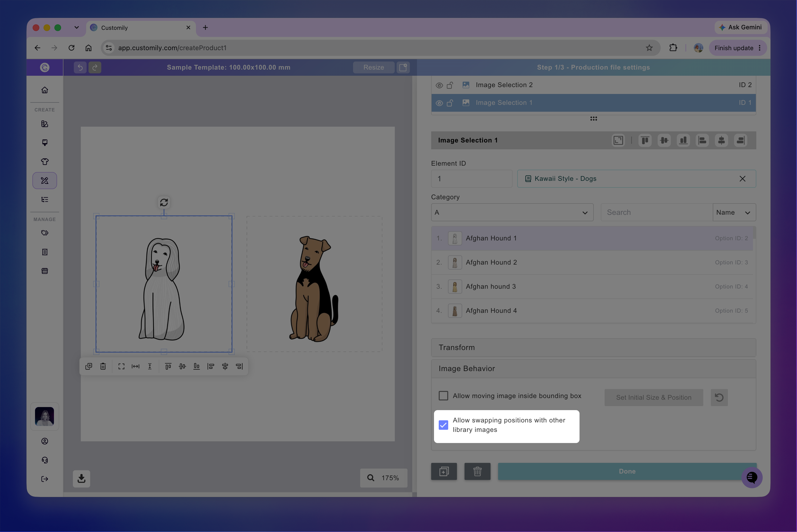797x532 pixels.
Task: Open the t-shirt products icon in sidebar
Action: tap(45, 161)
